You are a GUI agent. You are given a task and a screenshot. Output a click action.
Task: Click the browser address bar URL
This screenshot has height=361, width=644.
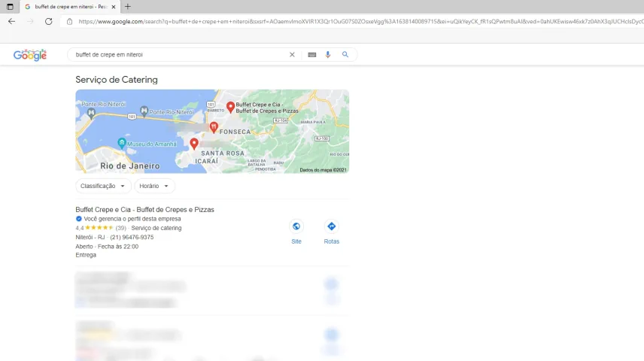click(x=354, y=22)
